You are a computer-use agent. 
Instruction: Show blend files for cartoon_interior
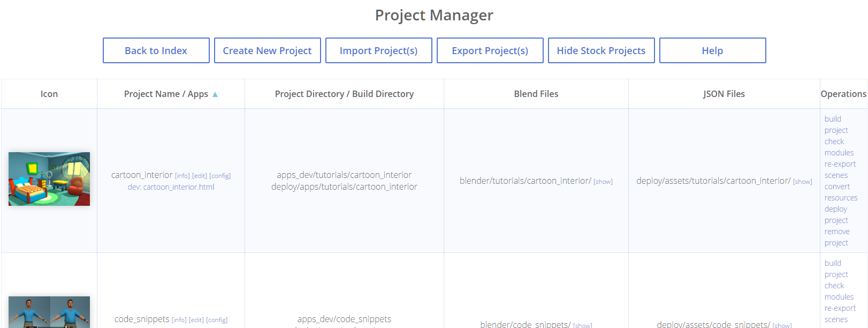pos(603,182)
